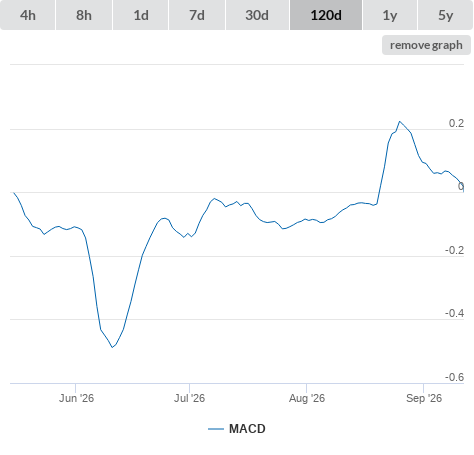Click the MACD legend line swatch
This screenshot has height=455, width=474.
pyautogui.click(x=216, y=429)
